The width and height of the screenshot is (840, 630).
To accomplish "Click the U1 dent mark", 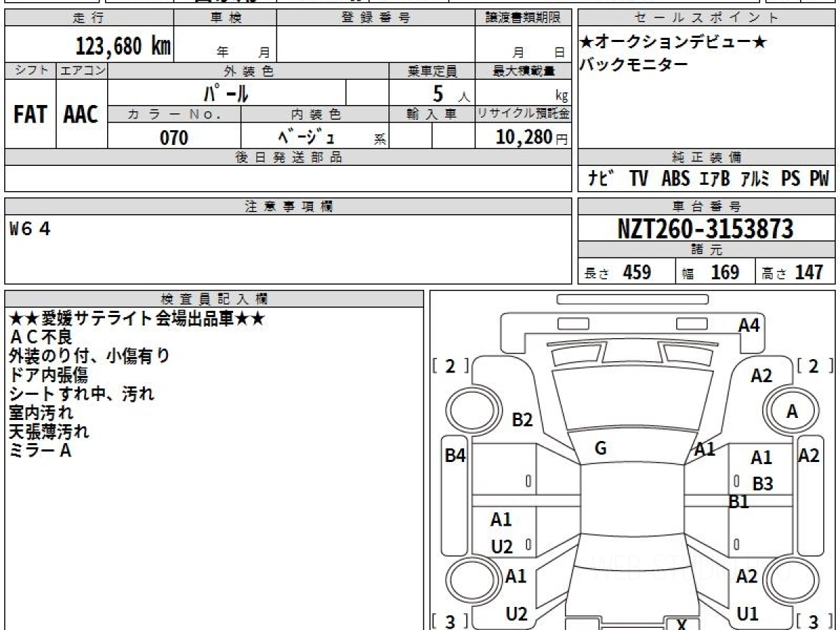I will pyautogui.click(x=748, y=615).
